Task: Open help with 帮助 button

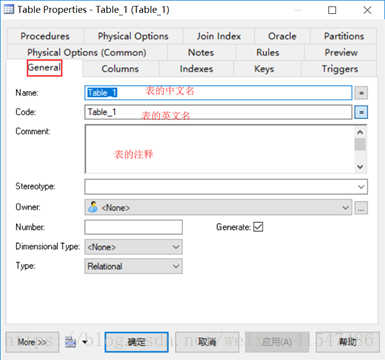Action: point(348,342)
